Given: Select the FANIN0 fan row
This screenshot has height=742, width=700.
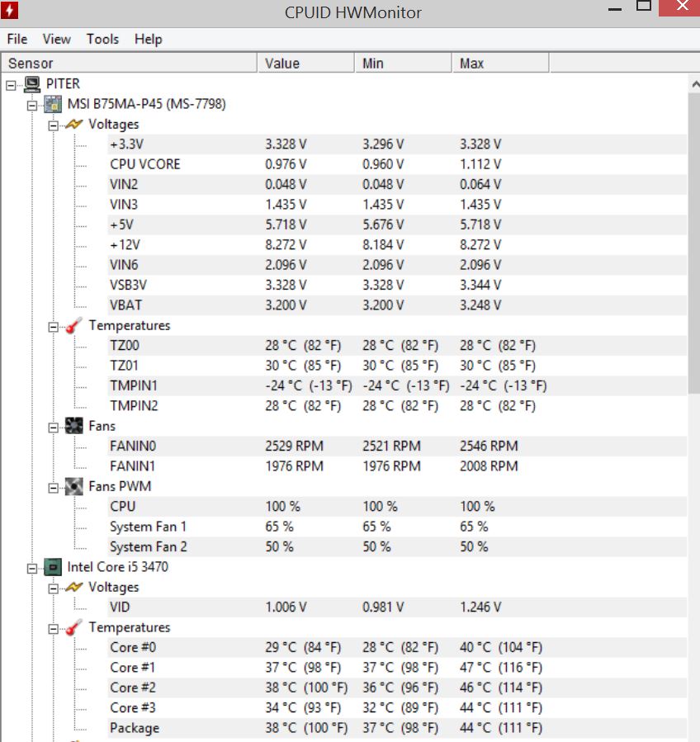Looking at the screenshot, I should coord(396,446).
